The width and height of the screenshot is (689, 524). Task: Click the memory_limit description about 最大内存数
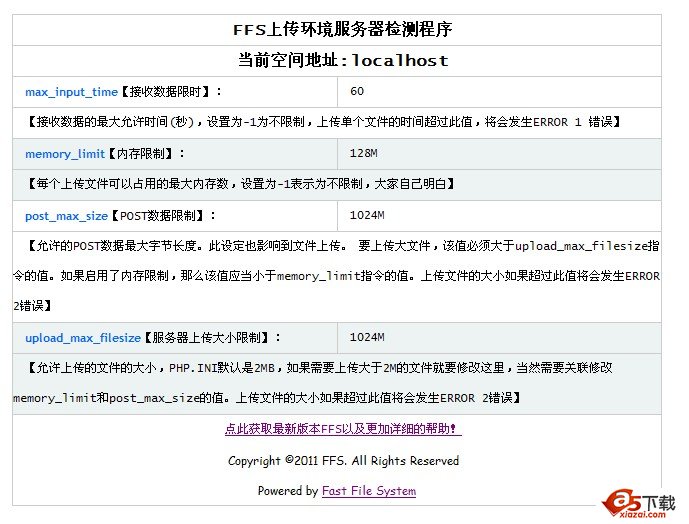point(241,183)
